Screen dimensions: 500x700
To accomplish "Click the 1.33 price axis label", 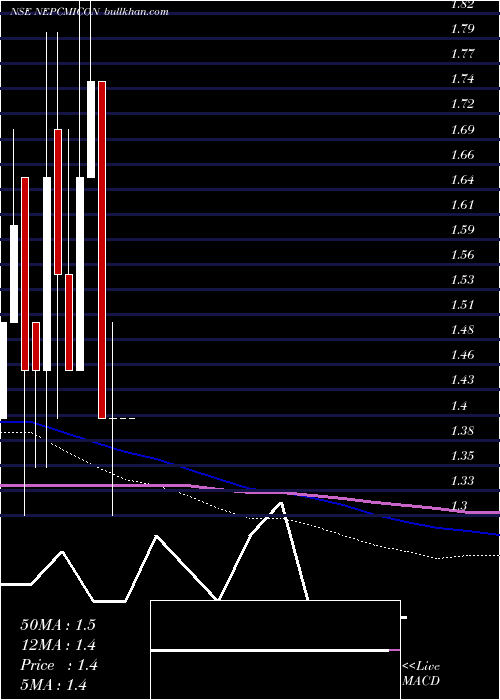I will pyautogui.click(x=462, y=481).
